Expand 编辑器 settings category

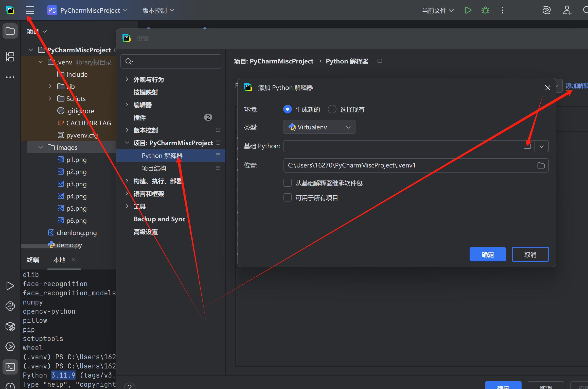click(x=127, y=105)
